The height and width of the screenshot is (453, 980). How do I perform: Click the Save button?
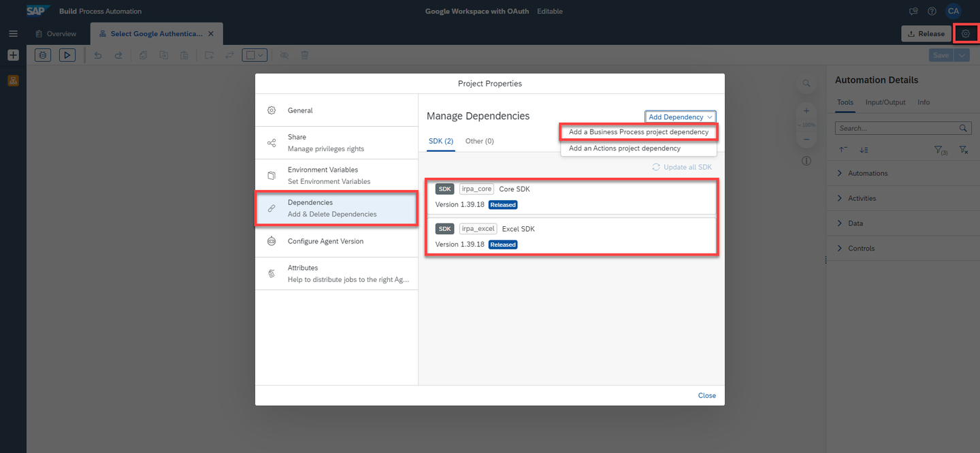pos(941,55)
